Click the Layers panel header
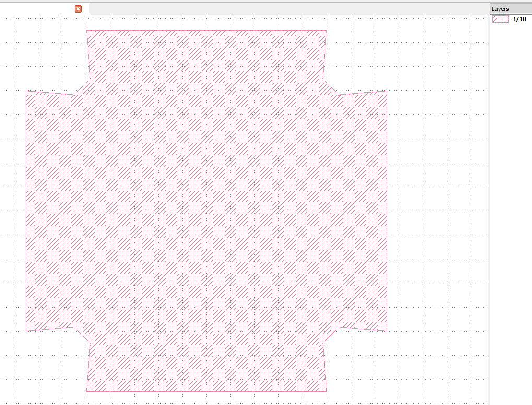532x405 pixels. pyautogui.click(x=511, y=9)
